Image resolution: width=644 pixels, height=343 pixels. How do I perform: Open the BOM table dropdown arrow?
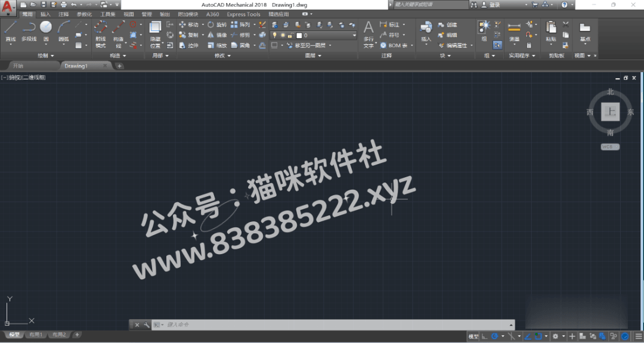point(411,45)
